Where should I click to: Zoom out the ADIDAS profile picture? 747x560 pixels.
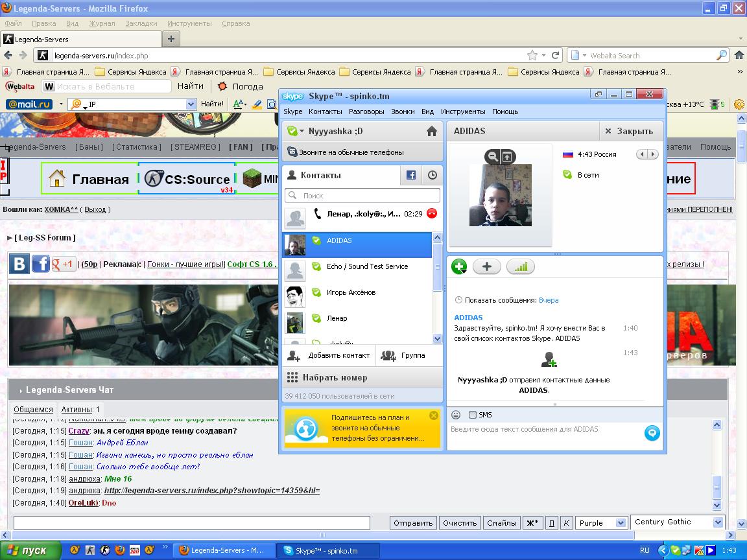point(493,156)
